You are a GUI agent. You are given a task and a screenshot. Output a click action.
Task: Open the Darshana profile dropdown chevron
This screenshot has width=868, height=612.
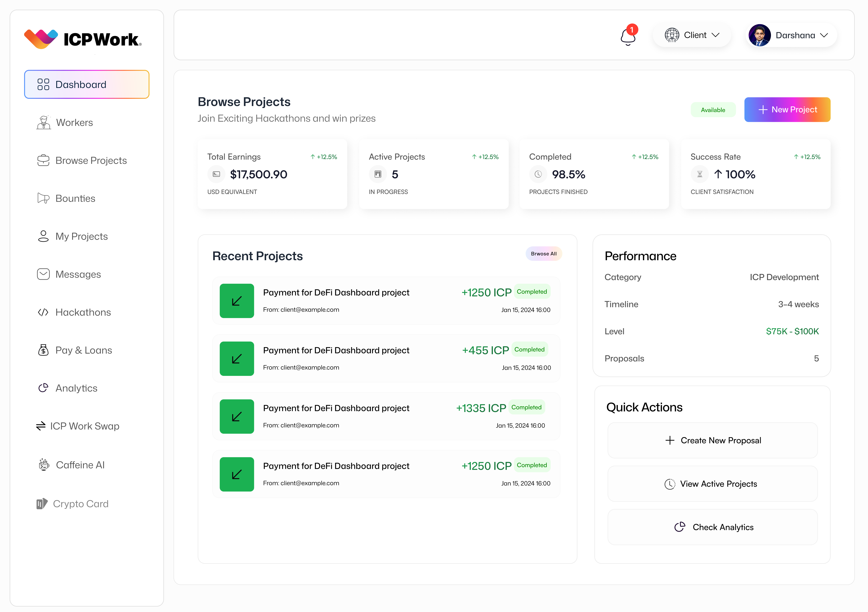click(x=824, y=35)
